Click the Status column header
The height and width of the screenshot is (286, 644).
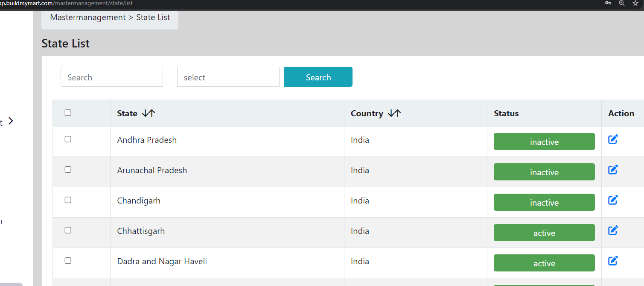506,113
